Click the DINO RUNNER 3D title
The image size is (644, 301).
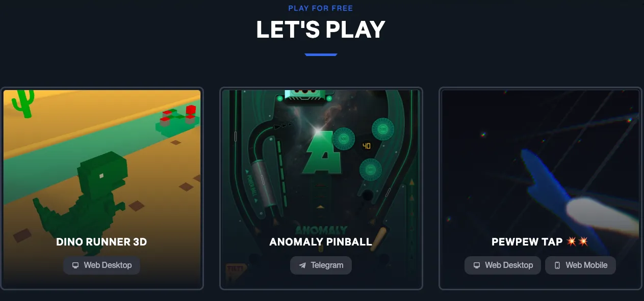(x=101, y=242)
